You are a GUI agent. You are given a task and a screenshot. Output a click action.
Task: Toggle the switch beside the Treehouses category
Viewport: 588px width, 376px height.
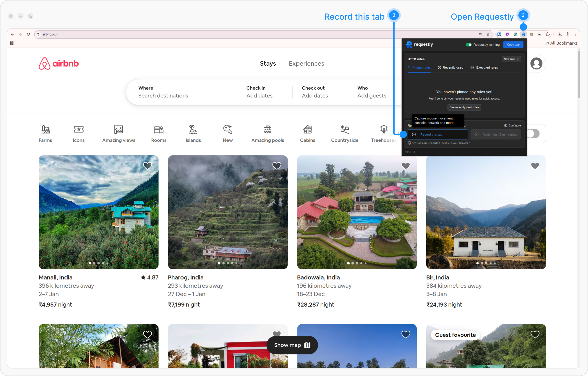tap(533, 134)
